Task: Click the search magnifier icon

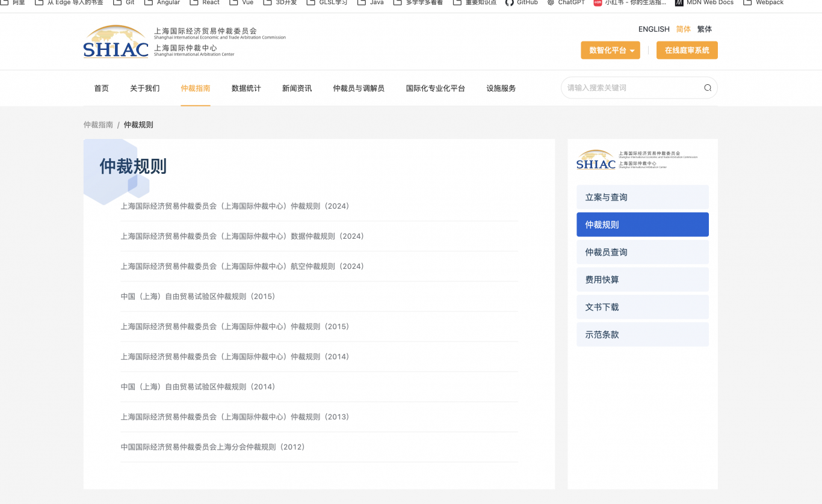Action: [x=708, y=88]
